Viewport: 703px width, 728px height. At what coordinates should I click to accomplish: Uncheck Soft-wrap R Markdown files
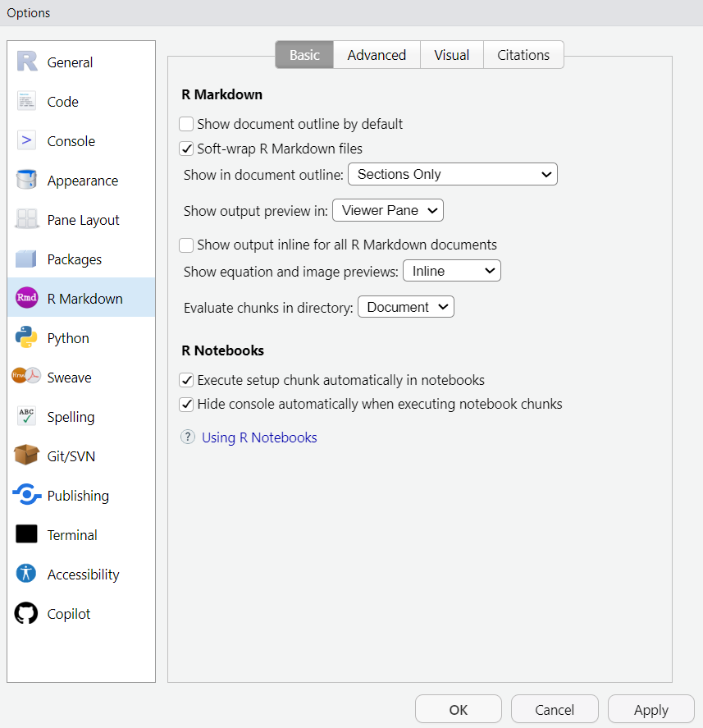(187, 149)
